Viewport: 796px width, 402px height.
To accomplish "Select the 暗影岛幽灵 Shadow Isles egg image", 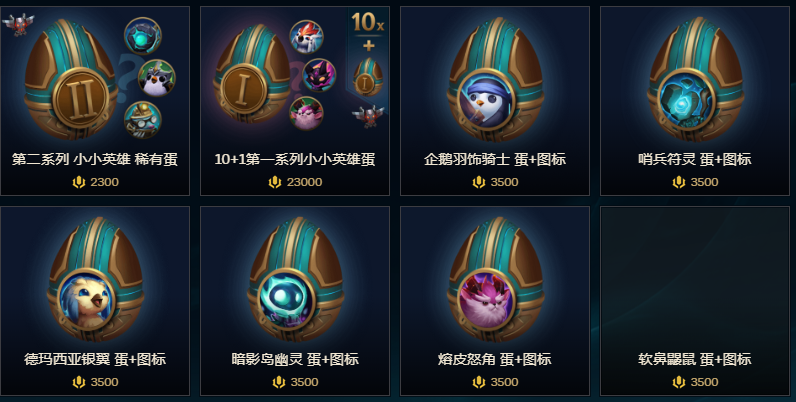I will click(295, 280).
